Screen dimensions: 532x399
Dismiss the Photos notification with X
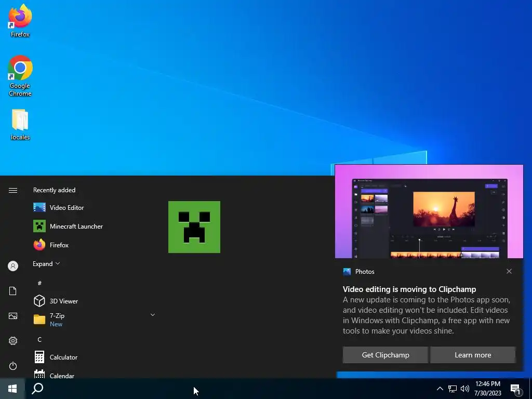click(509, 271)
